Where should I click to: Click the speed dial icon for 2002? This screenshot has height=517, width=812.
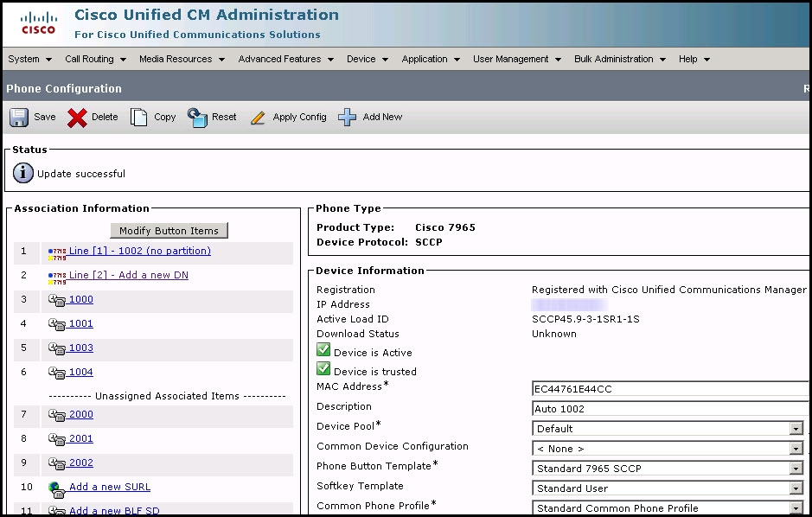point(57,463)
